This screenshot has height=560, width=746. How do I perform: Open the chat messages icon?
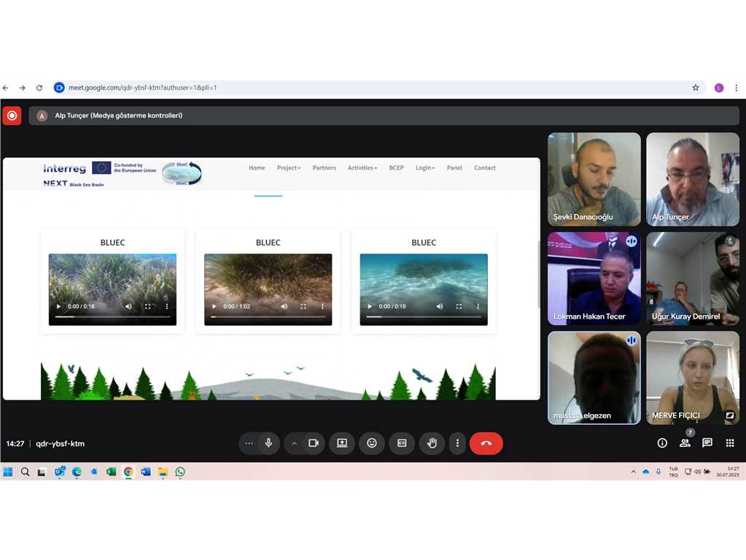pos(707,443)
